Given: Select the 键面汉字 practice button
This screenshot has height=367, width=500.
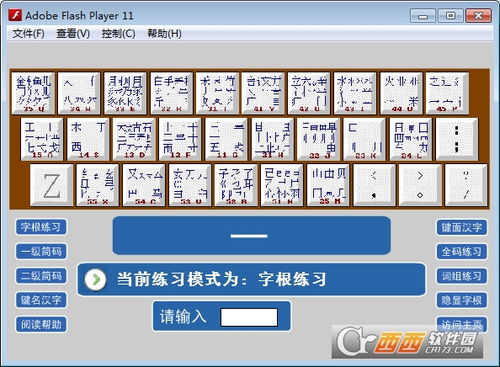Looking at the screenshot, I should [462, 227].
